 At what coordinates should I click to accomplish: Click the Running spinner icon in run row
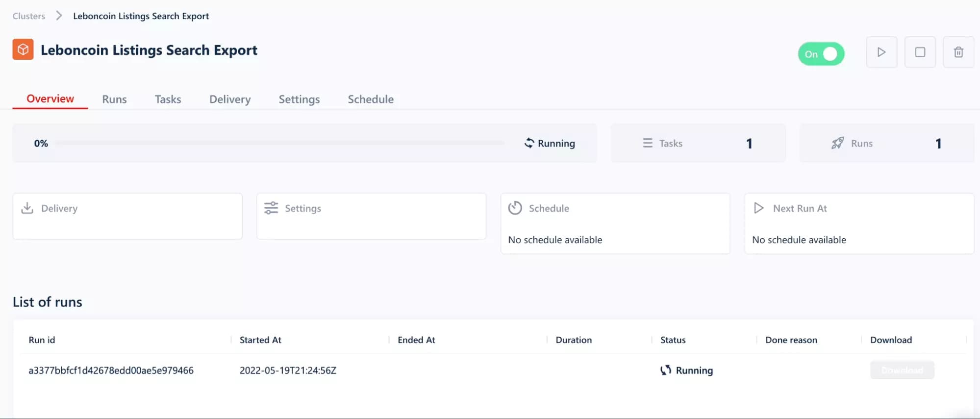665,370
